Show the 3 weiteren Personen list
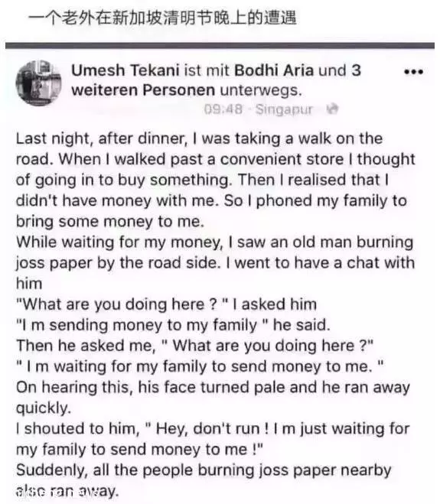Viewport: 440px width, 504px height. [x=216, y=80]
